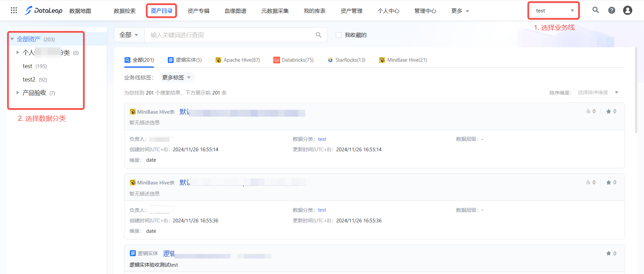Go to 数据检索 in the top navigation
Screen dimensions: 644x274
[x=125, y=11]
